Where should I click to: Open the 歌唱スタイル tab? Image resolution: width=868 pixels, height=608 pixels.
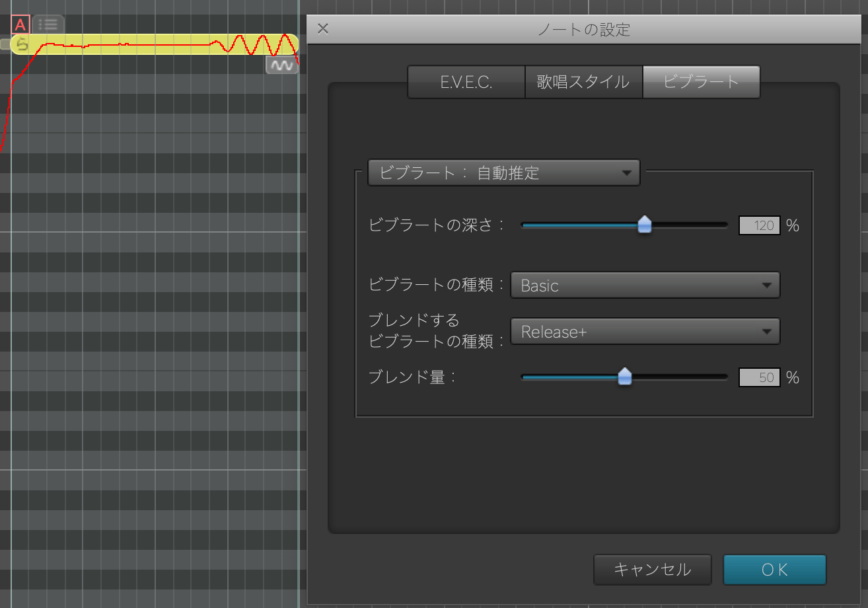point(583,82)
